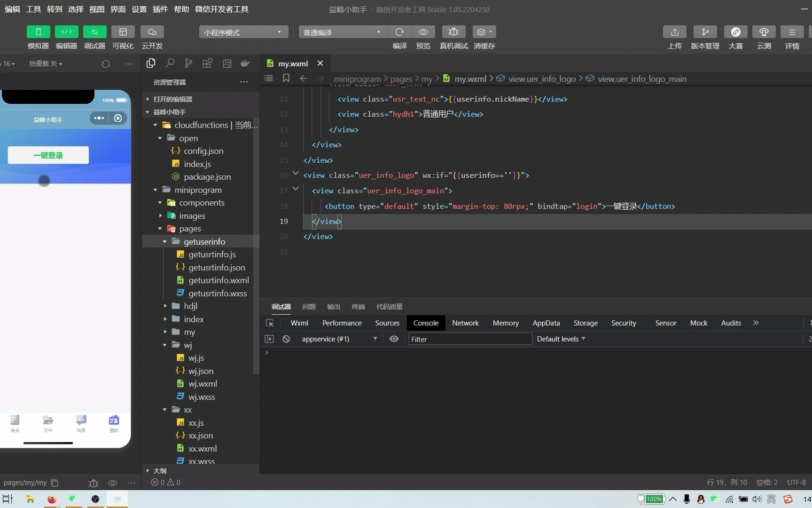Switch to the Sources tab

pyautogui.click(x=387, y=323)
